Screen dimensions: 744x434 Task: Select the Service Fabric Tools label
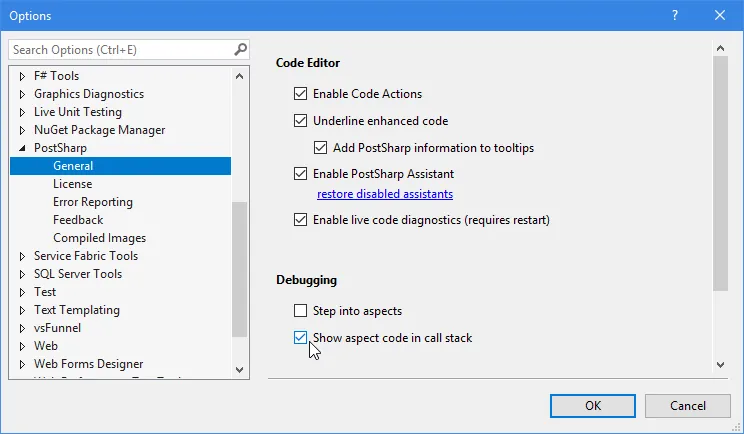click(x=86, y=256)
